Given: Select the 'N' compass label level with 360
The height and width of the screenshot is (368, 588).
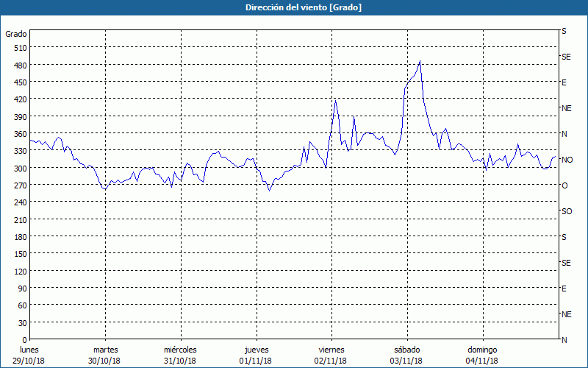Looking at the screenshot, I should coord(564,134).
